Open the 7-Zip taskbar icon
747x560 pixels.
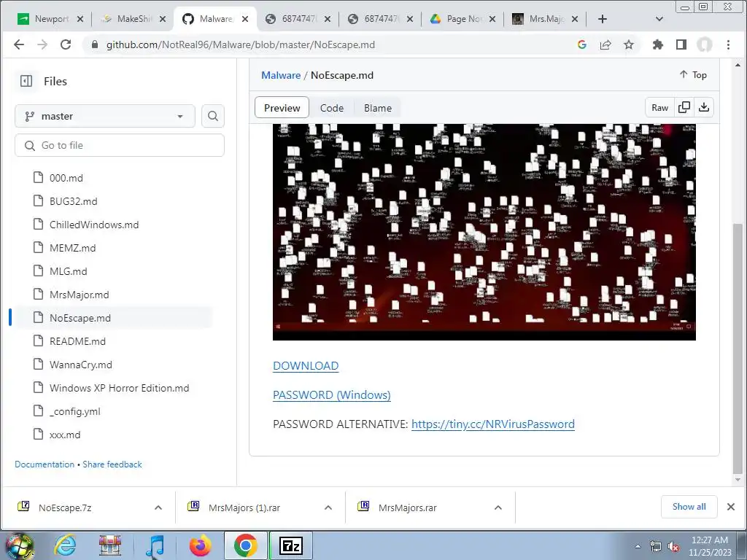[x=291, y=545]
